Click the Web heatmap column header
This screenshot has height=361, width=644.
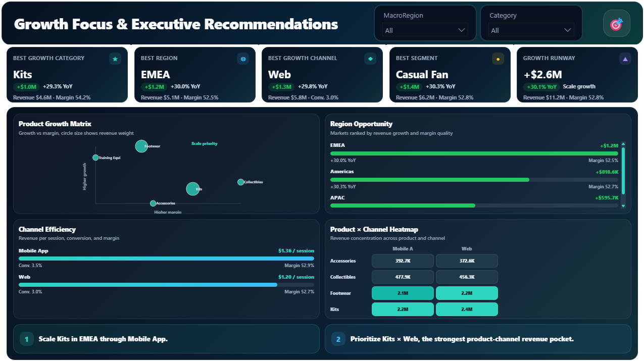pyautogui.click(x=467, y=249)
